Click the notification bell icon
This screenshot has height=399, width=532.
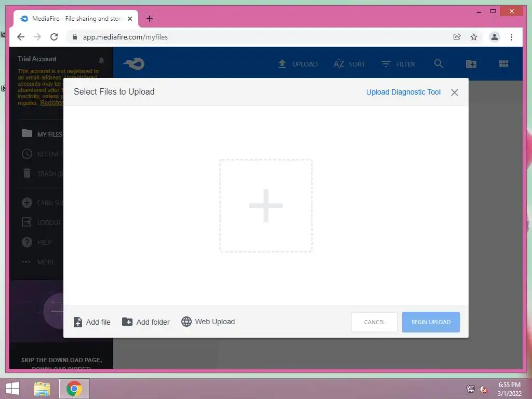(x=101, y=60)
